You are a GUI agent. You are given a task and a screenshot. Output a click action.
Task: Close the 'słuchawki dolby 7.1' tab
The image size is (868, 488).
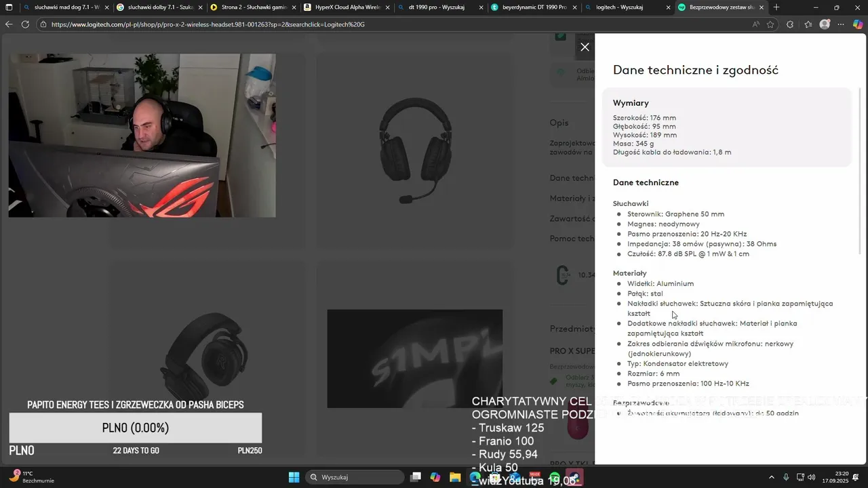(200, 7)
